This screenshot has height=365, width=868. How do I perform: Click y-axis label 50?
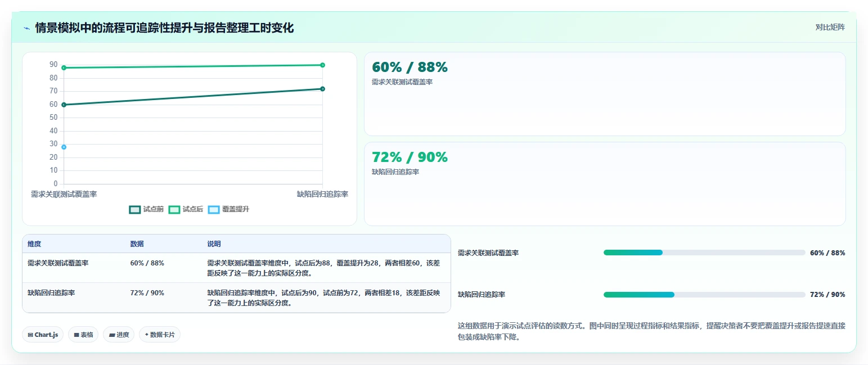pyautogui.click(x=53, y=118)
